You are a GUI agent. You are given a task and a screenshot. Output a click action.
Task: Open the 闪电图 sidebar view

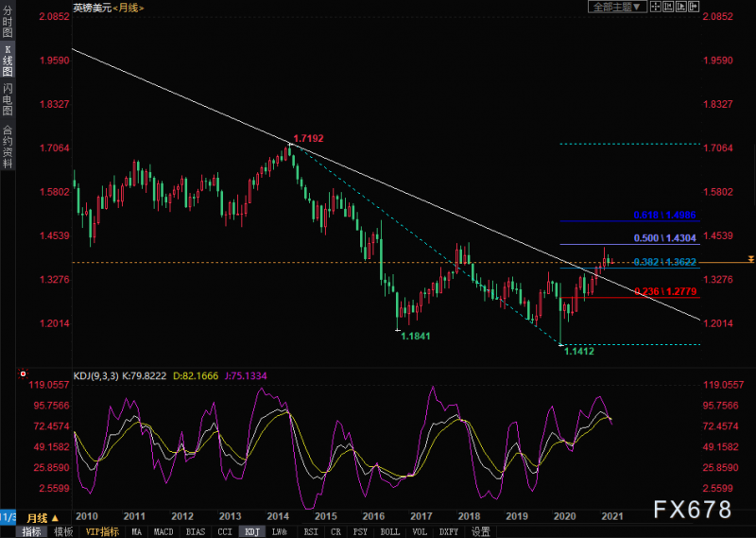(x=8, y=99)
